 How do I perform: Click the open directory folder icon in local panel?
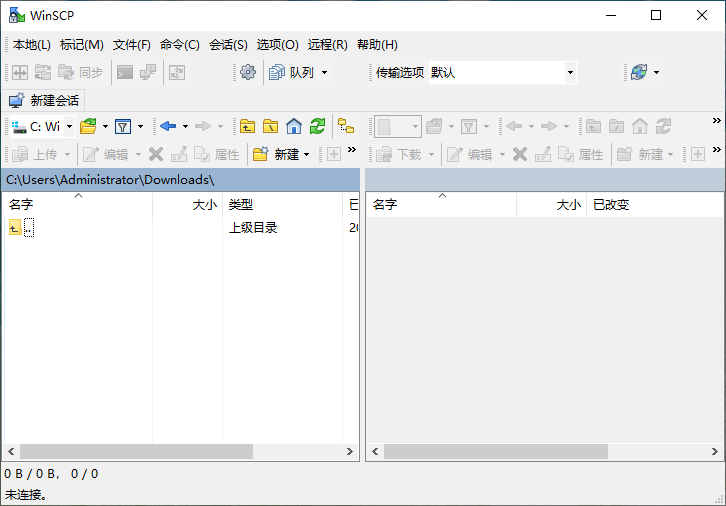coord(88,126)
